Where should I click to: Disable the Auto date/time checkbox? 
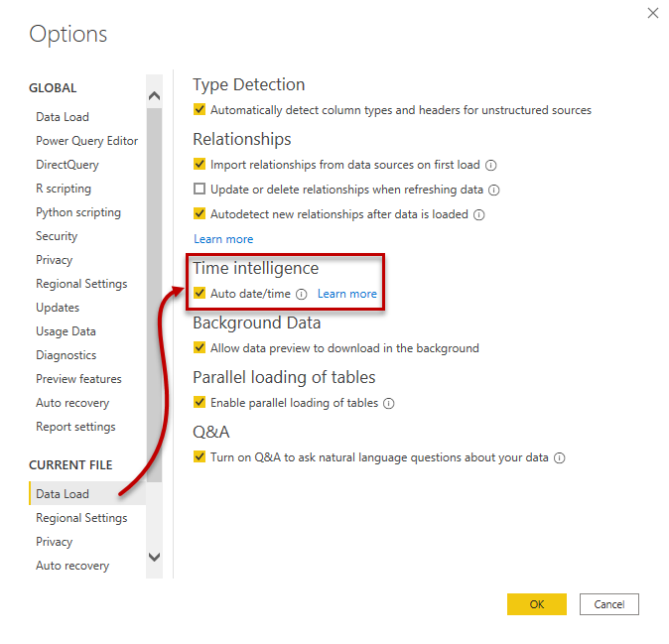click(200, 294)
